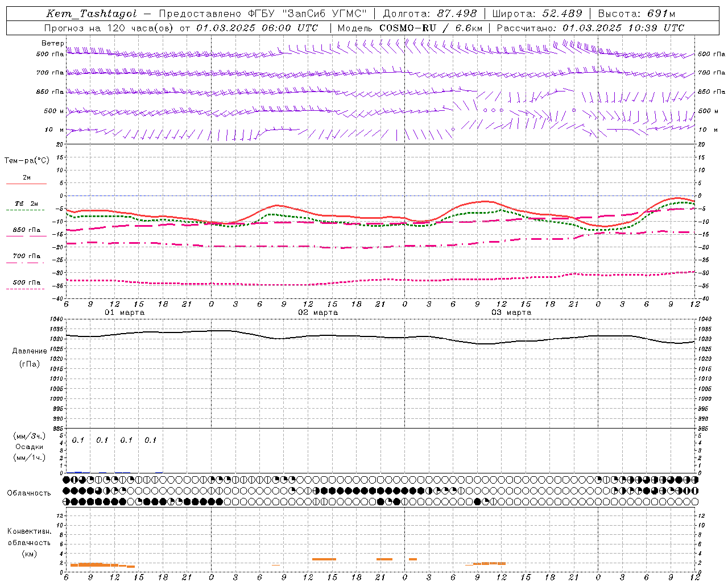The width and height of the screenshot is (728, 582).
Task: Click the '500 м' wind level label on left
Action: point(54,111)
